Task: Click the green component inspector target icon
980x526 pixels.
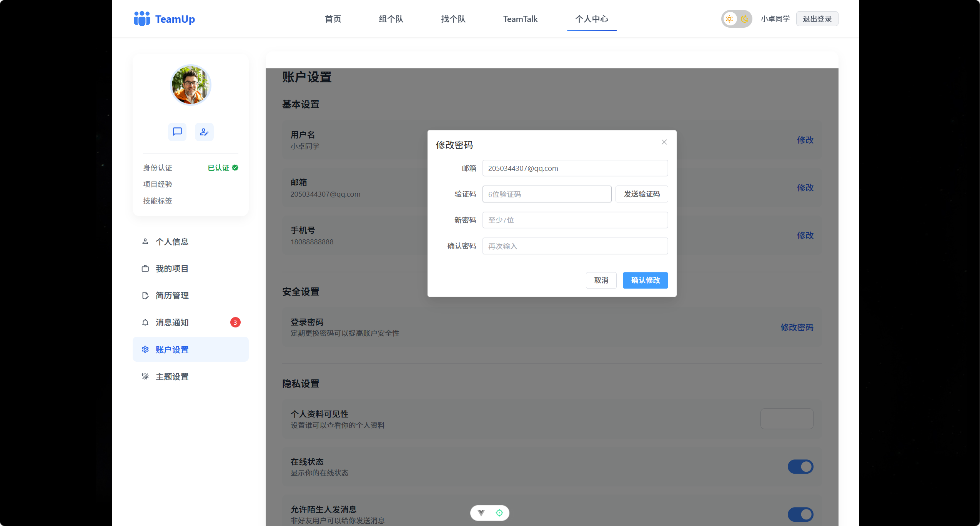Action: [499, 513]
